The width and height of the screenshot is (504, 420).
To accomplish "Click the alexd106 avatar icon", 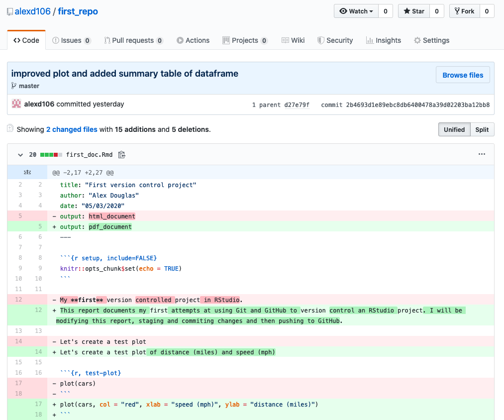I will tap(16, 105).
